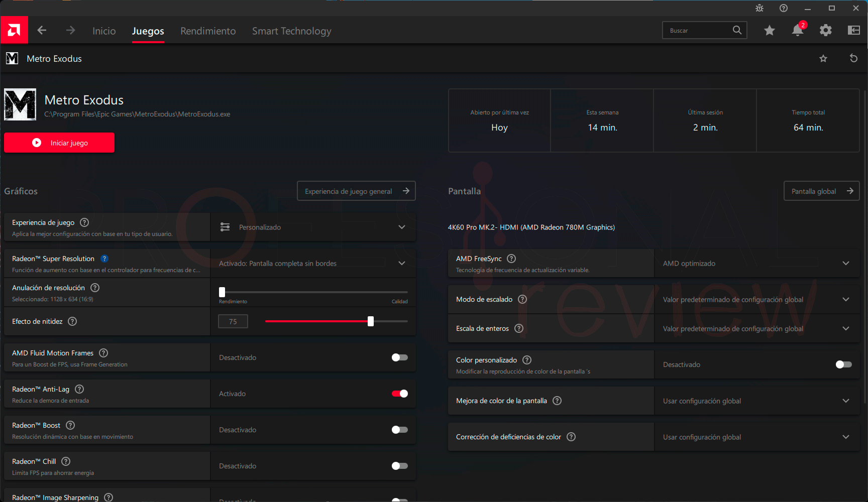The image size is (868, 502).
Task: Show help for Radeon Super Resolution
Action: pos(104,259)
